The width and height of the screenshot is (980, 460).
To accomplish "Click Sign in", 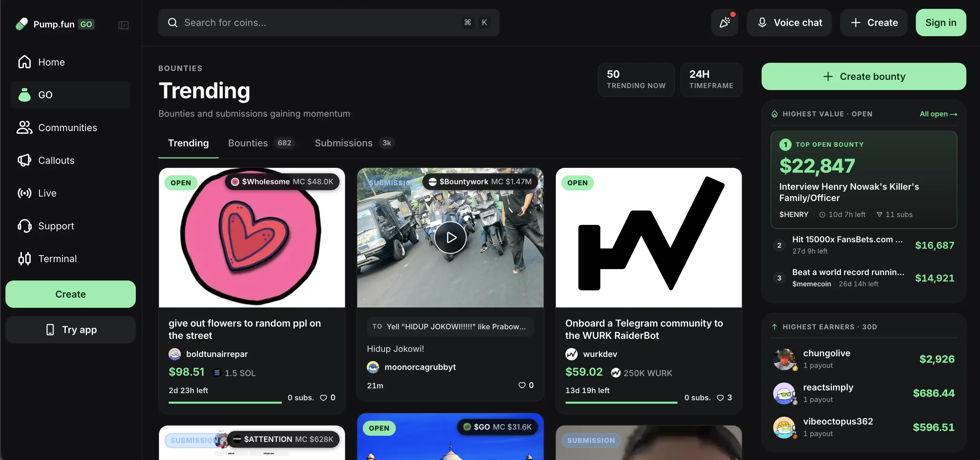I will click(940, 23).
